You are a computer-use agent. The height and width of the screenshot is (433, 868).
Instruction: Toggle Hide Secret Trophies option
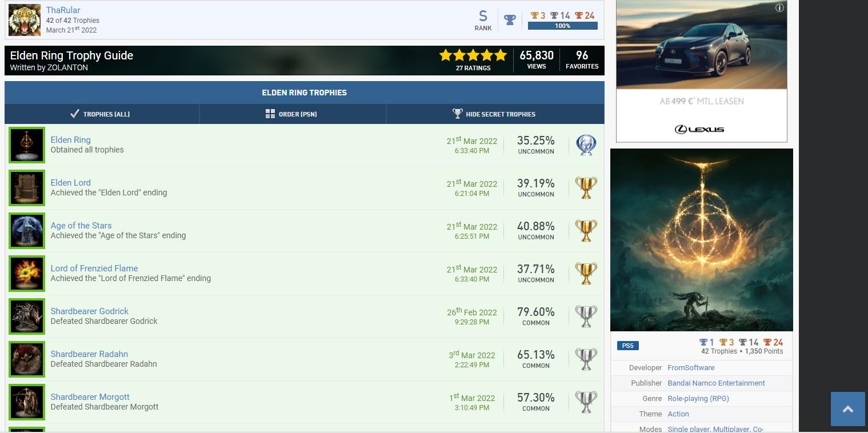pyautogui.click(x=494, y=114)
